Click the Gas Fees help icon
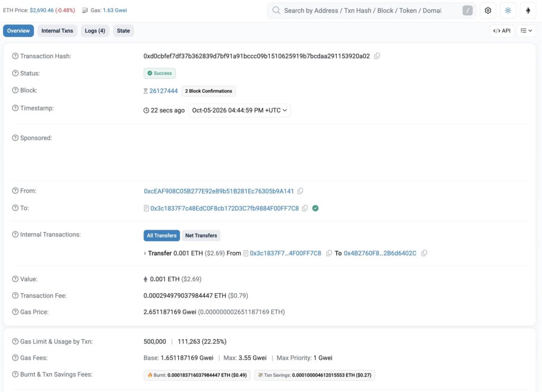Image resolution: width=542 pixels, height=392 pixels. tap(15, 358)
